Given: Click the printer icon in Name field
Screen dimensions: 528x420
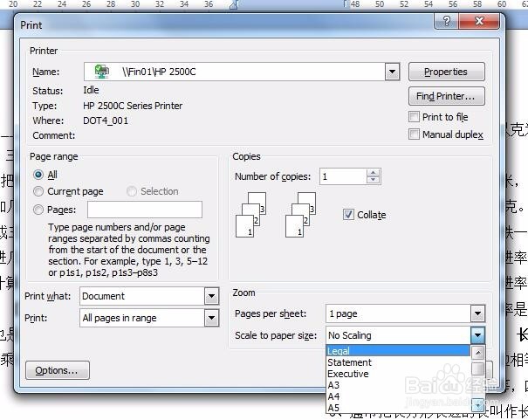Looking at the screenshot, I should (102, 72).
